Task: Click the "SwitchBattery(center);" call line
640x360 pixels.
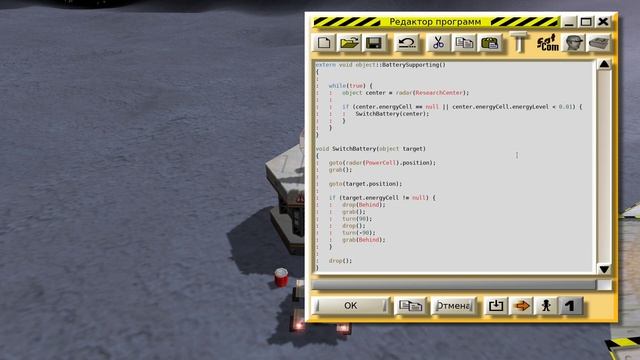Action: point(392,114)
